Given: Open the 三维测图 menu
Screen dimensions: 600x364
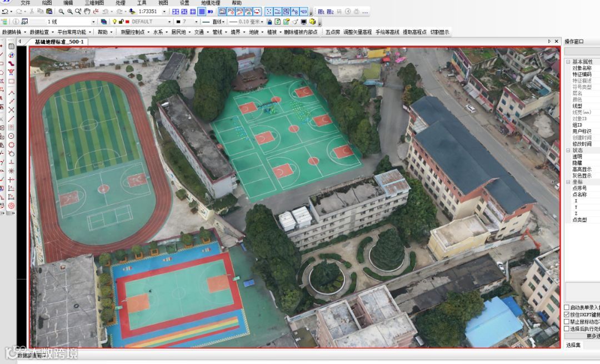Looking at the screenshot, I should coord(94,3).
